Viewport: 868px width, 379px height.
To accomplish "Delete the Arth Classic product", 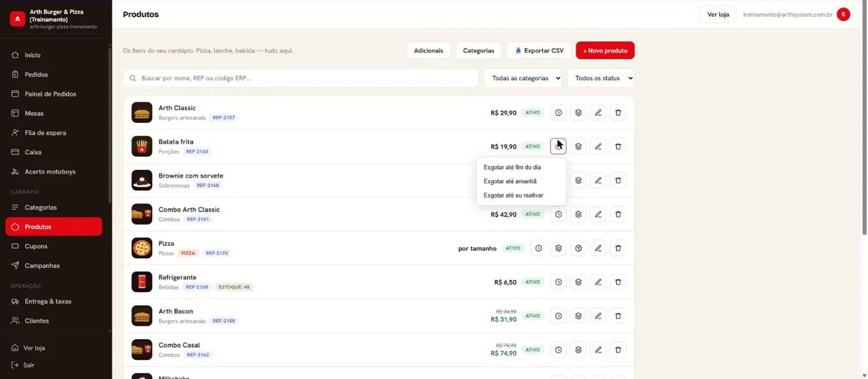I will coord(618,113).
